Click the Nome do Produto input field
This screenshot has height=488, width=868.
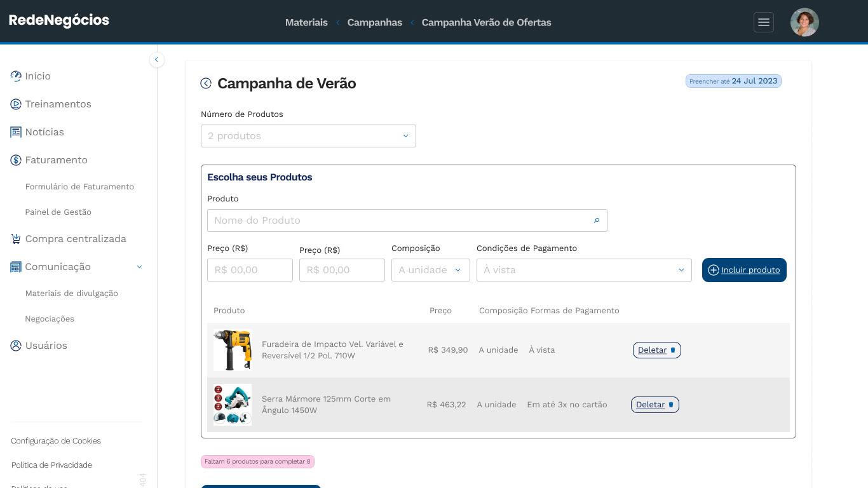400,220
